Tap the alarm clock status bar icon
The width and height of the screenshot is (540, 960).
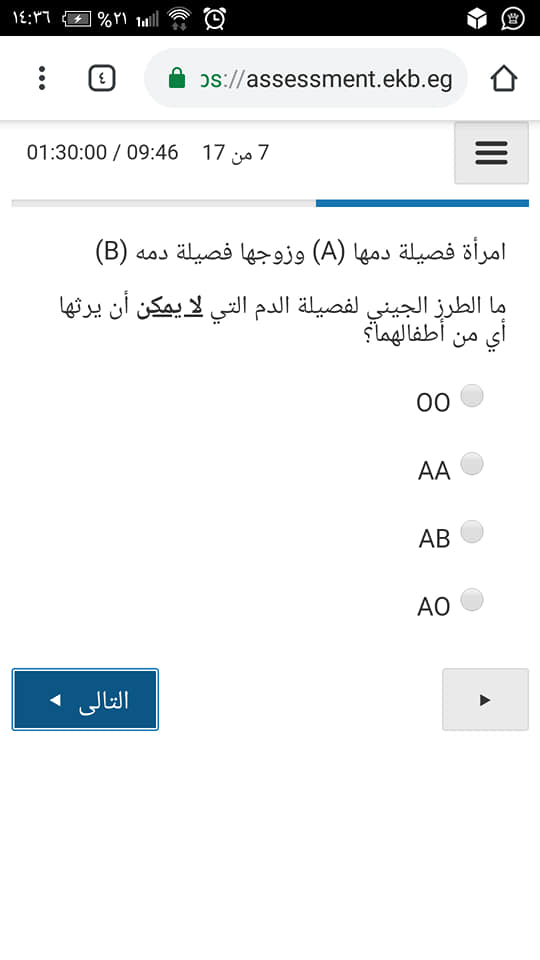point(215,19)
